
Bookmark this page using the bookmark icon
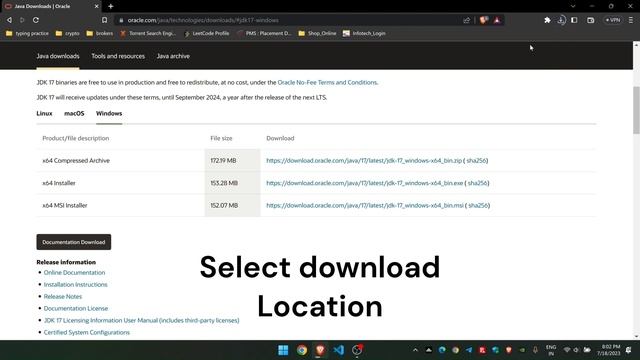104,20
